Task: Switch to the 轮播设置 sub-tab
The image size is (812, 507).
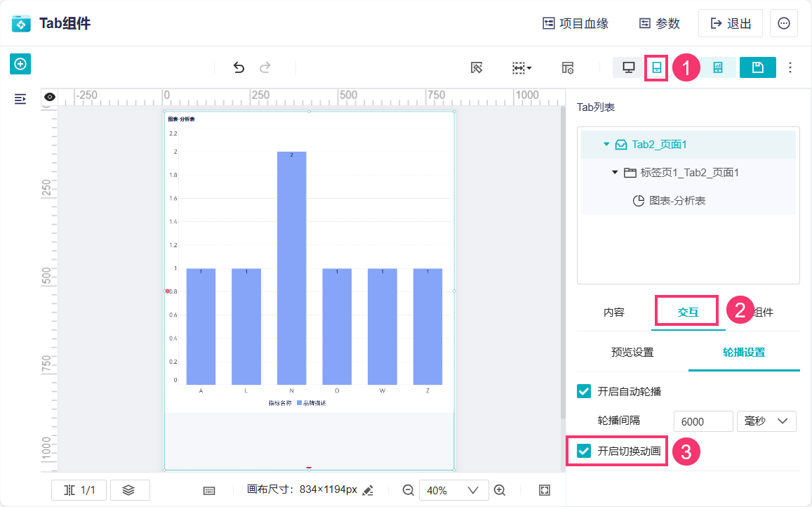Action: [744, 353]
